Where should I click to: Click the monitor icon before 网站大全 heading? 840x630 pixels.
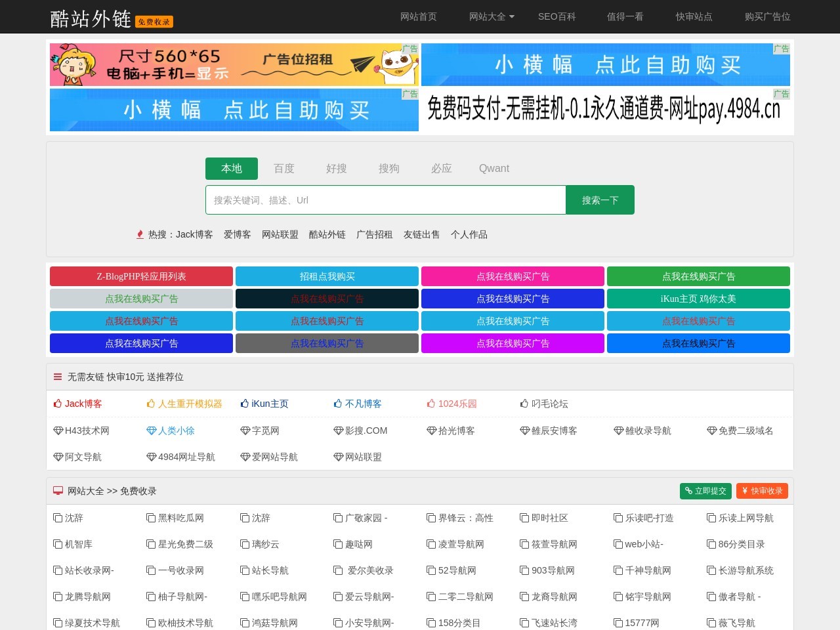pyautogui.click(x=58, y=491)
